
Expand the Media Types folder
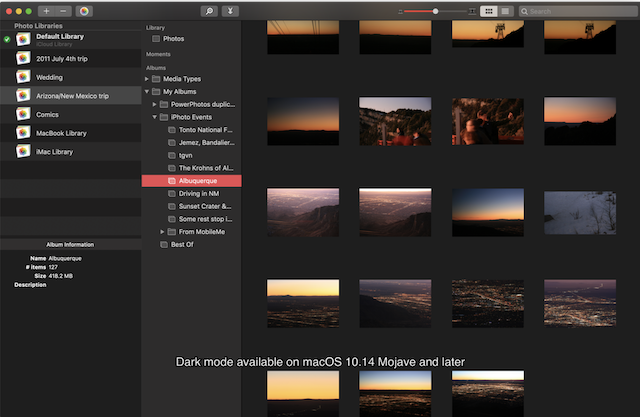[148, 78]
